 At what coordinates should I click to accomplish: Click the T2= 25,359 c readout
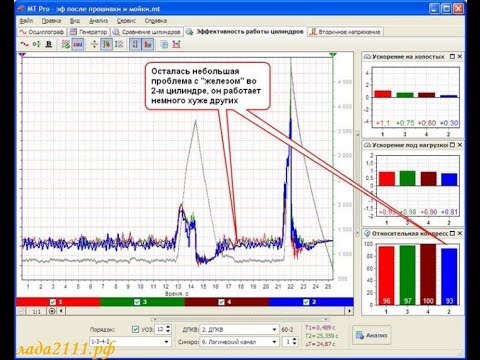coord(322,336)
